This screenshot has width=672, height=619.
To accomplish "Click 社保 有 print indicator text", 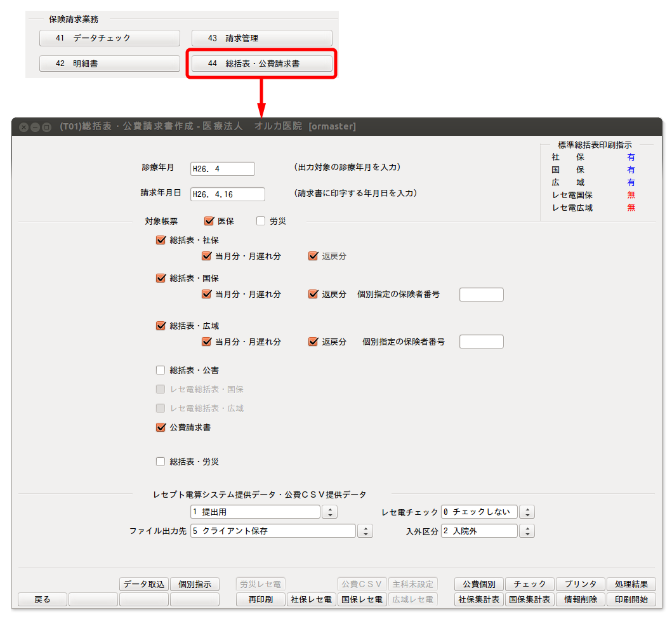I will point(631,157).
